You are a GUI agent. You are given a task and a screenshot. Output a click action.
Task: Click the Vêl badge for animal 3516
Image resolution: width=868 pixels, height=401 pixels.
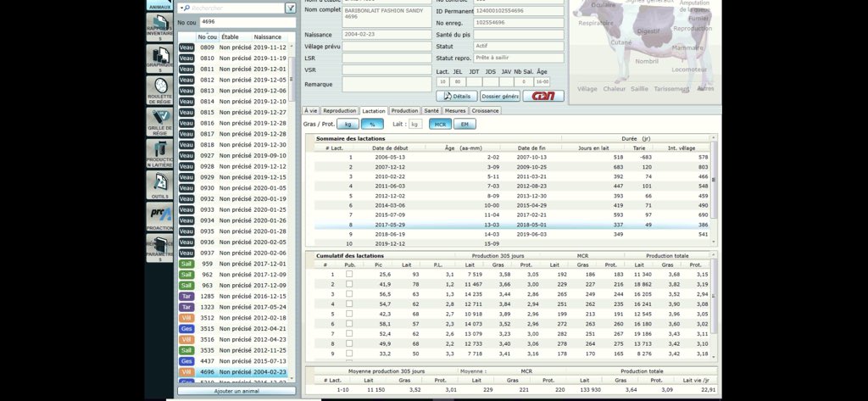point(186,339)
